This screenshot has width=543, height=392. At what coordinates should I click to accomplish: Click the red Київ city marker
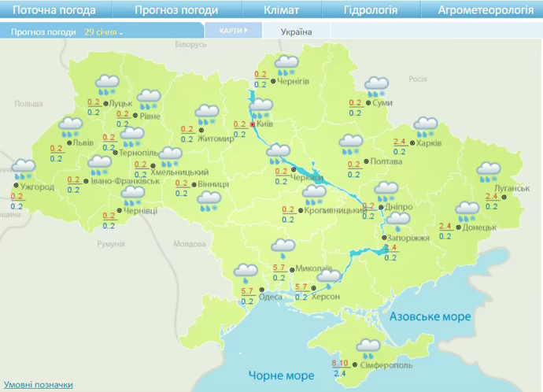[252, 124]
